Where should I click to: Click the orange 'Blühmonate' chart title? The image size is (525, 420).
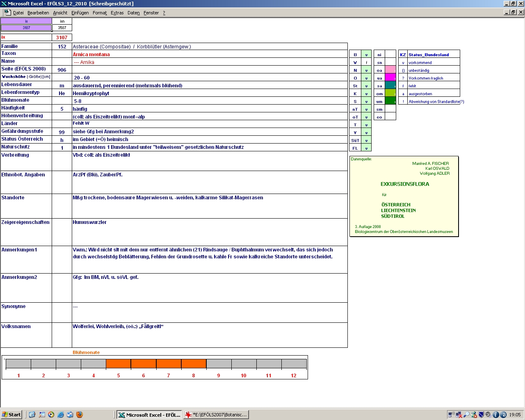(86, 352)
